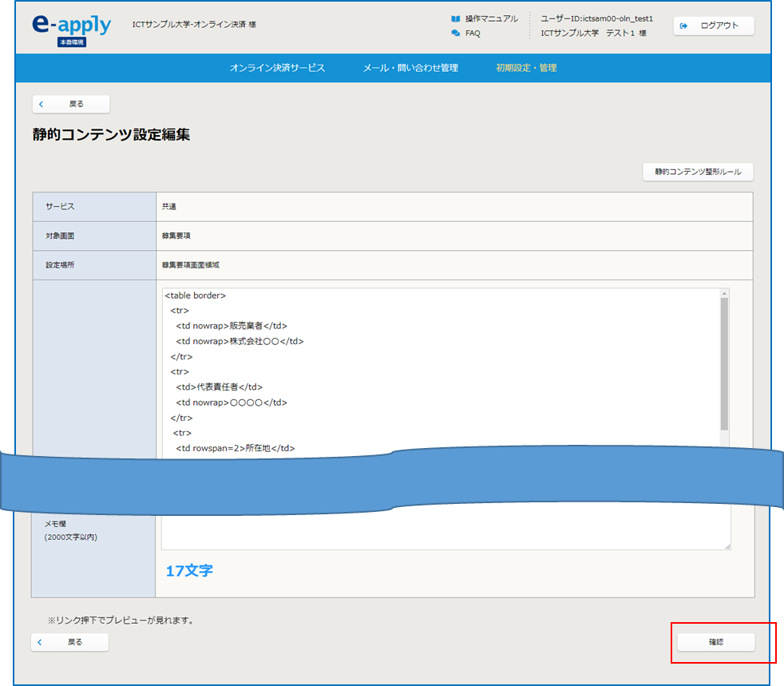Open the 操作マニュアル book icon
This screenshot has width=784, height=686.
[x=456, y=19]
